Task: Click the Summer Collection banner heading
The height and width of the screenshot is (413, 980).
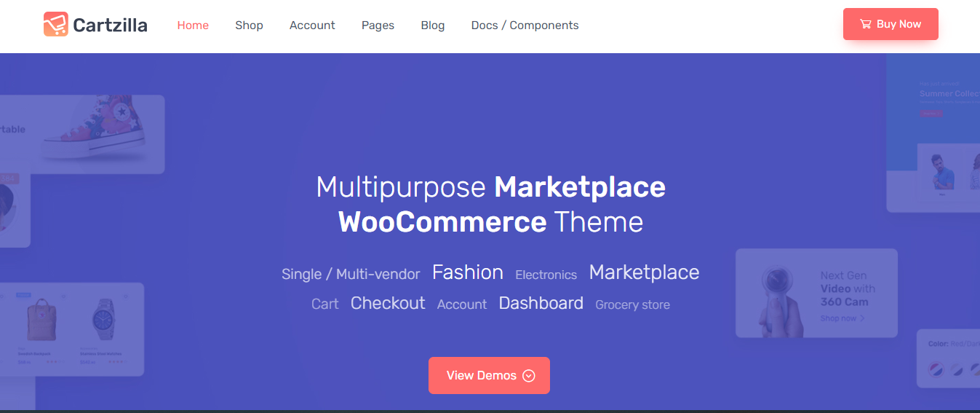Action: click(949, 94)
